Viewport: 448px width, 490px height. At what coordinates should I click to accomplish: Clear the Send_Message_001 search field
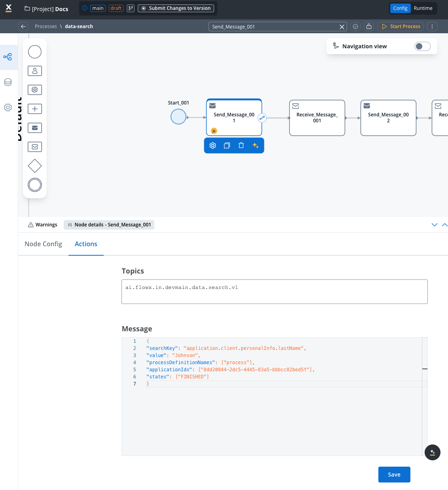(342, 27)
